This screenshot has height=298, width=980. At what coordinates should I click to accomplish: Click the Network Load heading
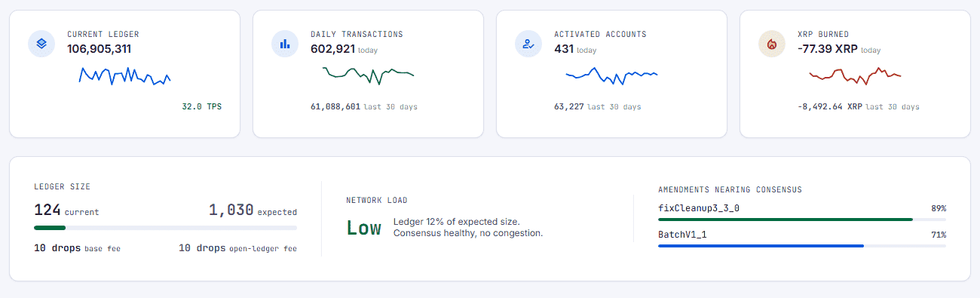(x=377, y=201)
